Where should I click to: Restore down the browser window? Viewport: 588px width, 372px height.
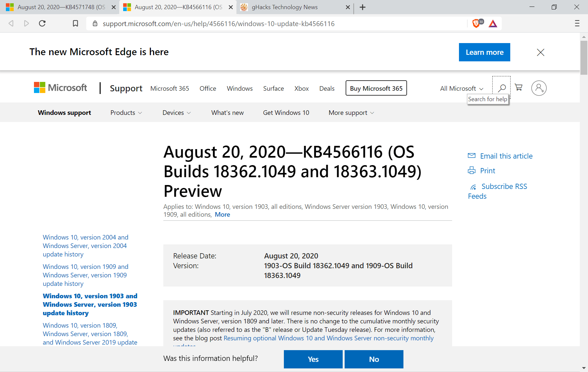(554, 7)
